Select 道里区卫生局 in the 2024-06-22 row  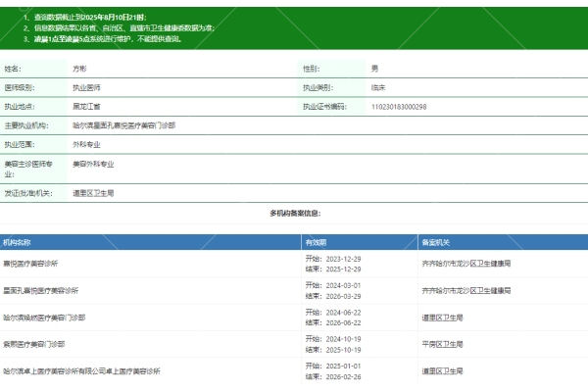442,318
